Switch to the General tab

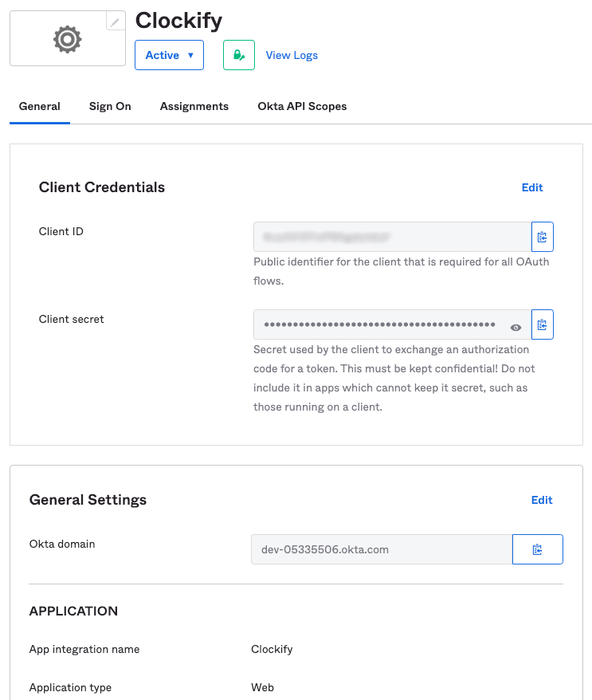coord(39,106)
